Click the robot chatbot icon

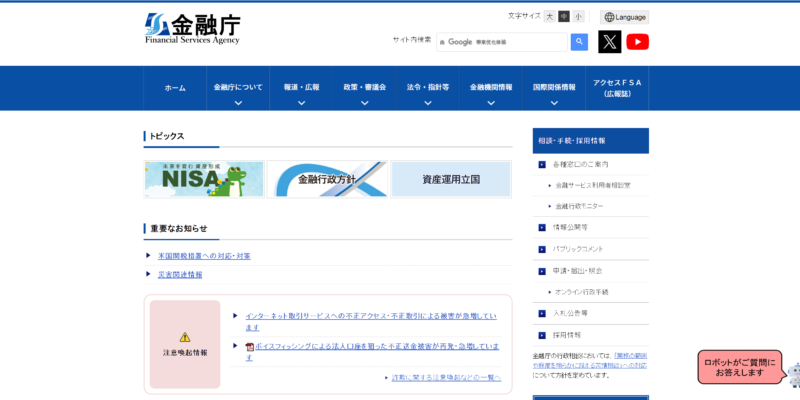(x=794, y=377)
